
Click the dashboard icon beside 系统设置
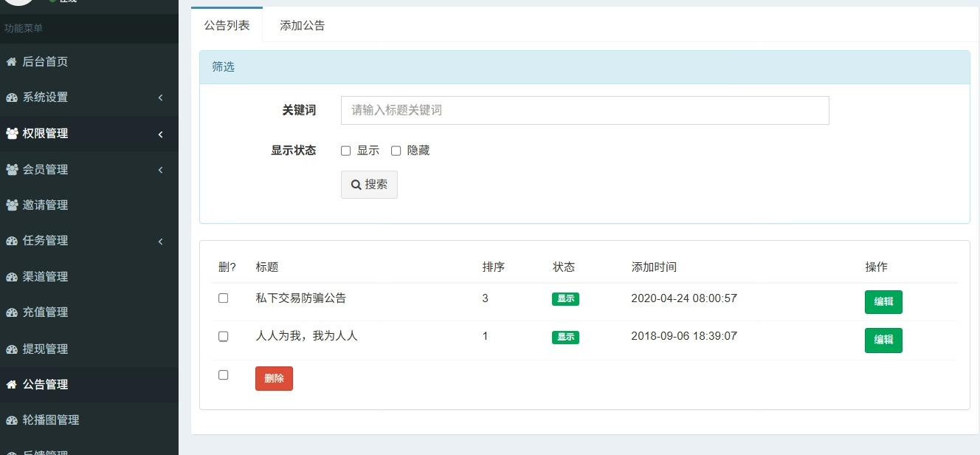pyautogui.click(x=11, y=97)
